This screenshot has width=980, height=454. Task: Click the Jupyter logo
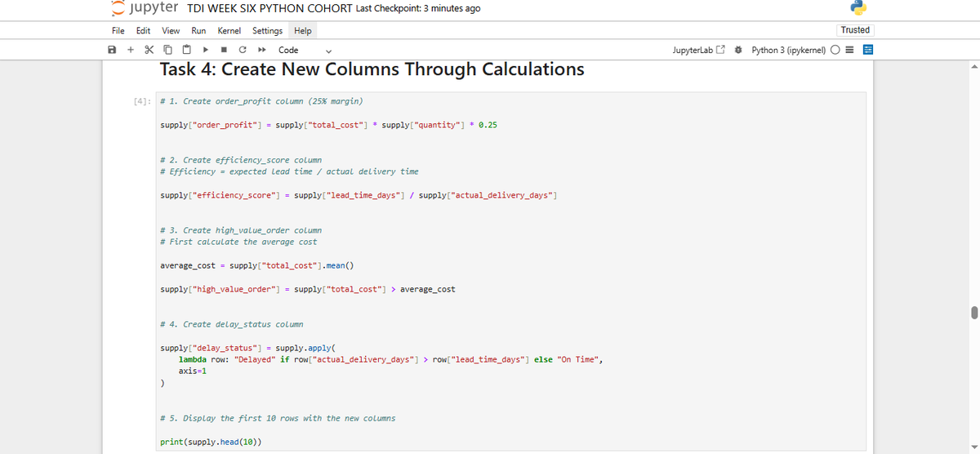click(145, 8)
